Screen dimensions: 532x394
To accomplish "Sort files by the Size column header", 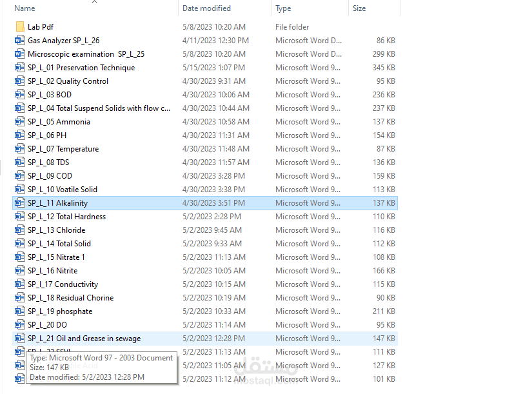I will pyautogui.click(x=359, y=8).
